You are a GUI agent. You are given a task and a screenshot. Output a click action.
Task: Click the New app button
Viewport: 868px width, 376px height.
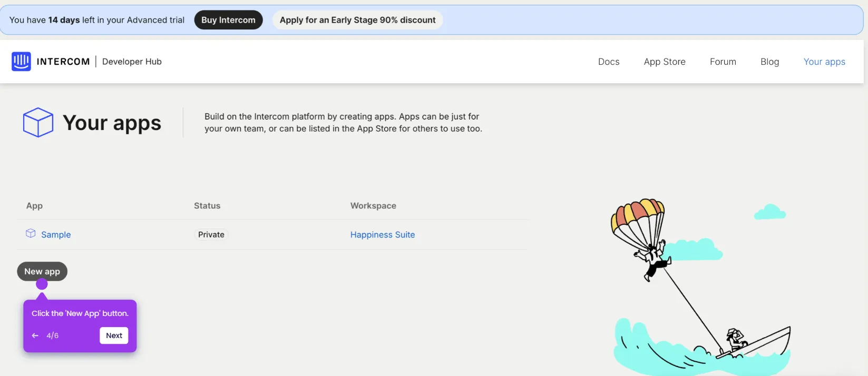pyautogui.click(x=42, y=271)
